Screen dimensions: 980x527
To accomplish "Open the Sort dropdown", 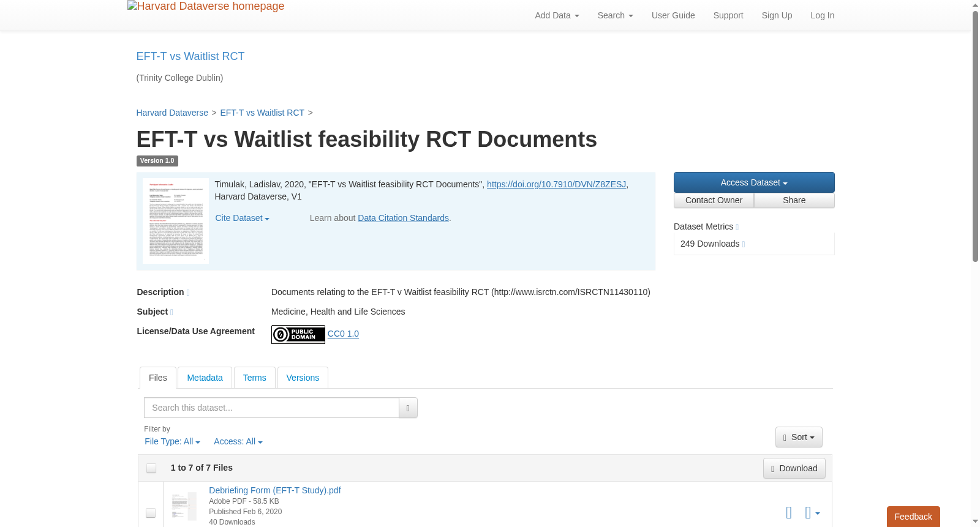I will pos(799,437).
